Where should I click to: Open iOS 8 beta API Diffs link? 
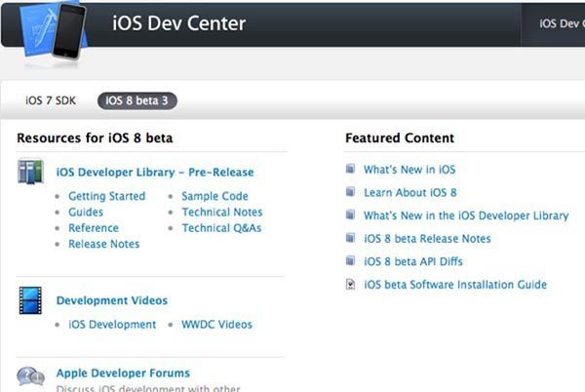coord(413,261)
